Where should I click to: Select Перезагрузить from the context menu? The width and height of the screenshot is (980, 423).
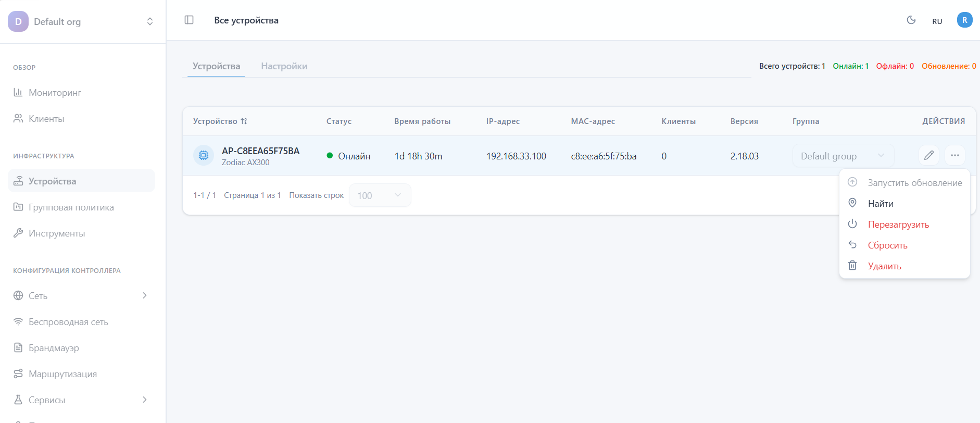(x=898, y=225)
